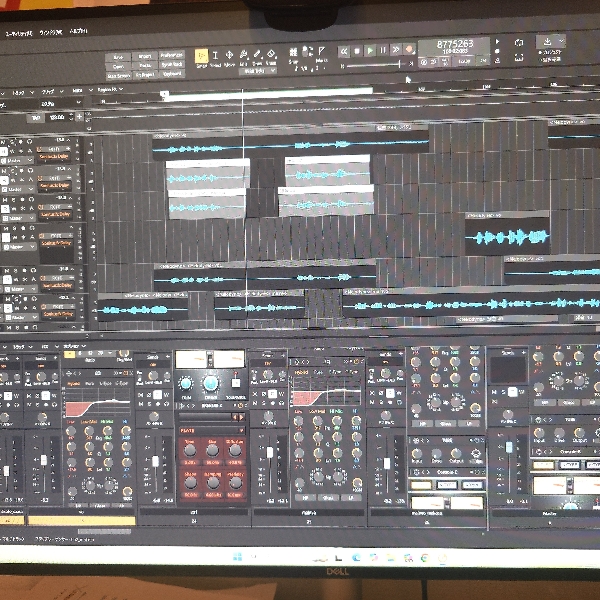The width and height of the screenshot is (600, 600).
Task: Click the Rewind to start button
Action: click(x=343, y=49)
